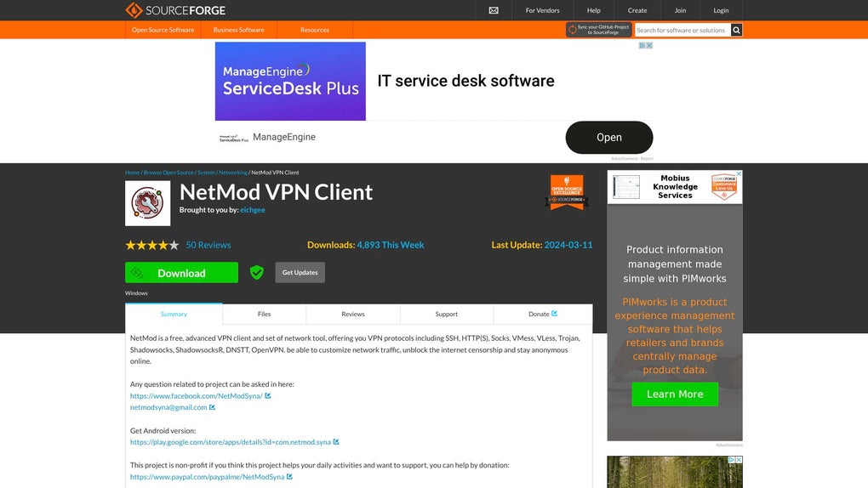
Task: Click System in the breadcrumb
Action: tap(206, 173)
